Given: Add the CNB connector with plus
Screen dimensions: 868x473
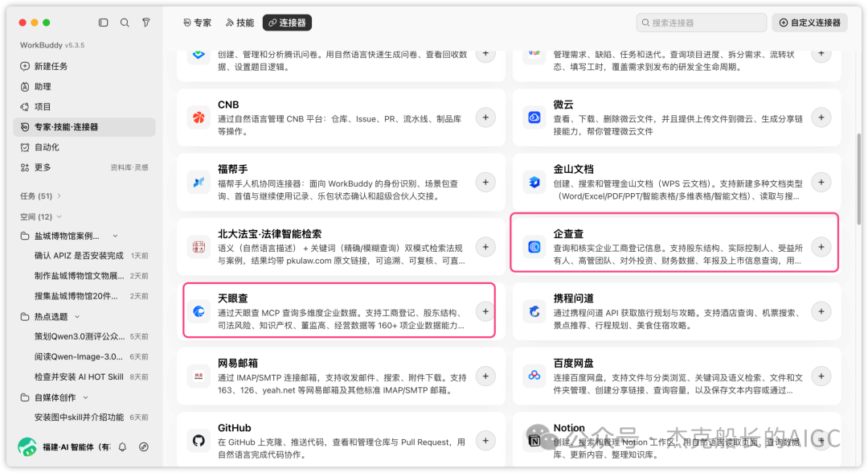Looking at the screenshot, I should pos(485,117).
